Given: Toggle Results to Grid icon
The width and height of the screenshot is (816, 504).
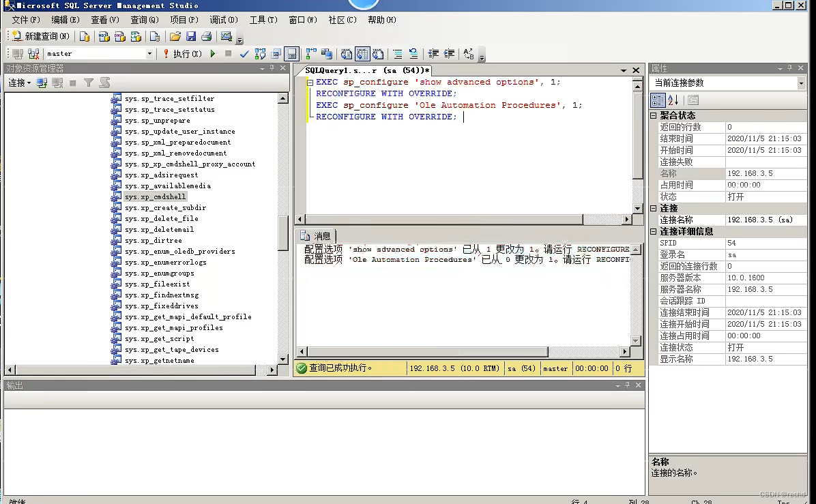Looking at the screenshot, I should 362,54.
